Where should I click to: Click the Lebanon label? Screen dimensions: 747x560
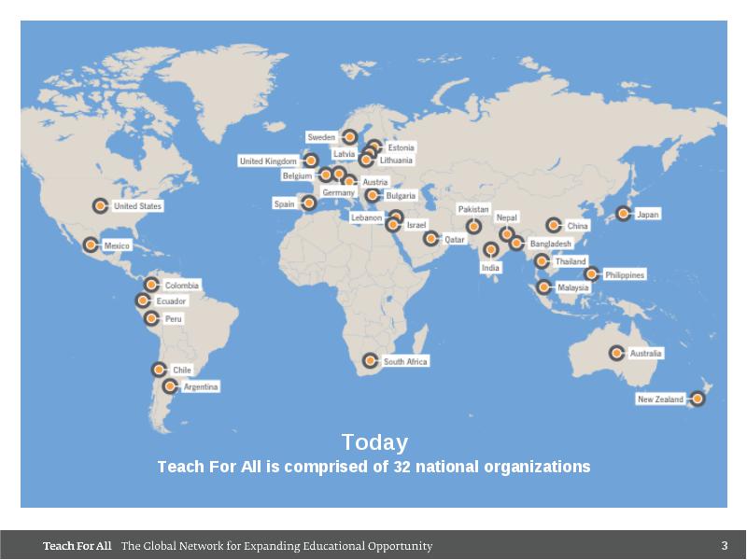[366, 217]
